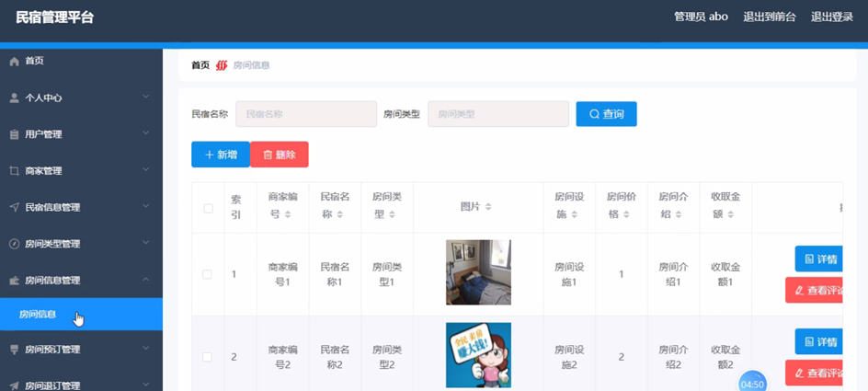Check the checkbox for row 1
The width and height of the screenshot is (868, 391).
pyautogui.click(x=207, y=274)
